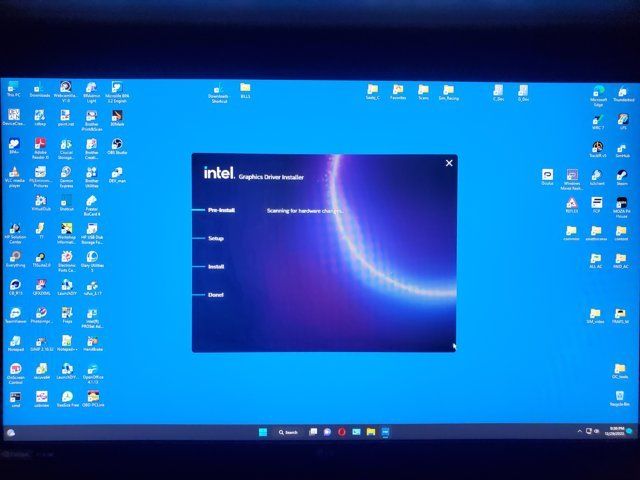Open Notepad++ desktop shortcut

(67, 344)
